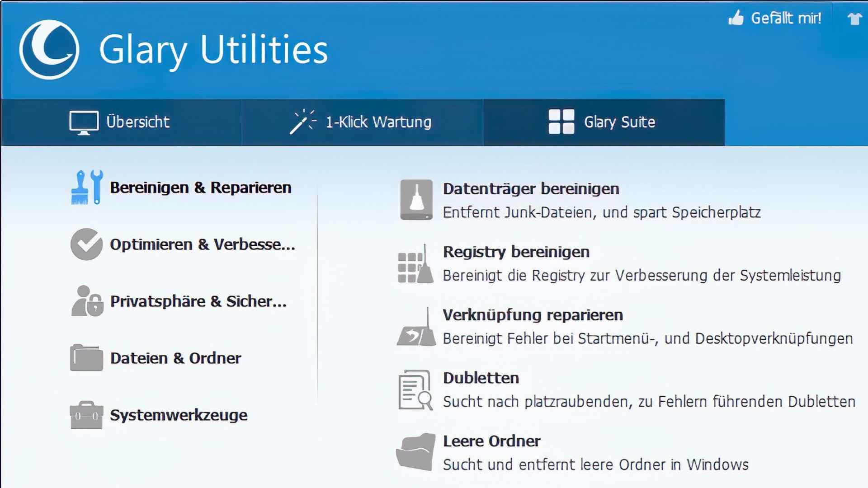Open the Leere Ordner tool
The width and height of the screenshot is (868, 488).
[x=492, y=441]
